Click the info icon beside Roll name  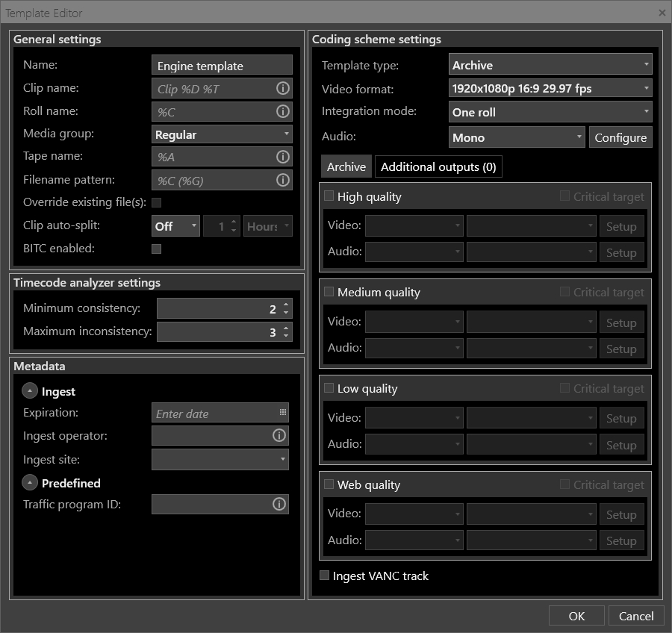(x=282, y=111)
